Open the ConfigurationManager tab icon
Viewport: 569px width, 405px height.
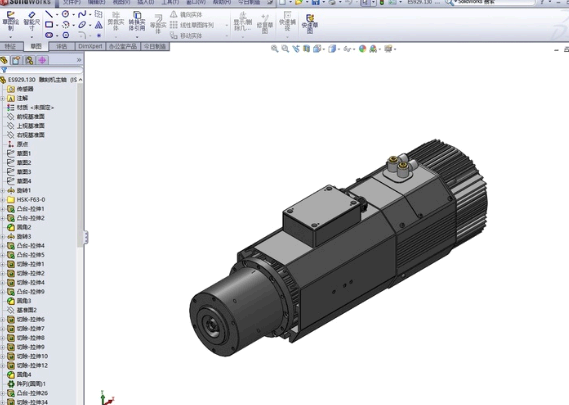pyautogui.click(x=29, y=60)
